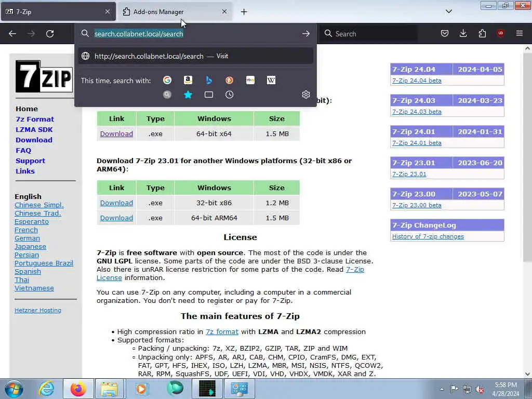Screen dimensions: 532x399
Task: Open the 7z format link in features
Action: coord(222,332)
